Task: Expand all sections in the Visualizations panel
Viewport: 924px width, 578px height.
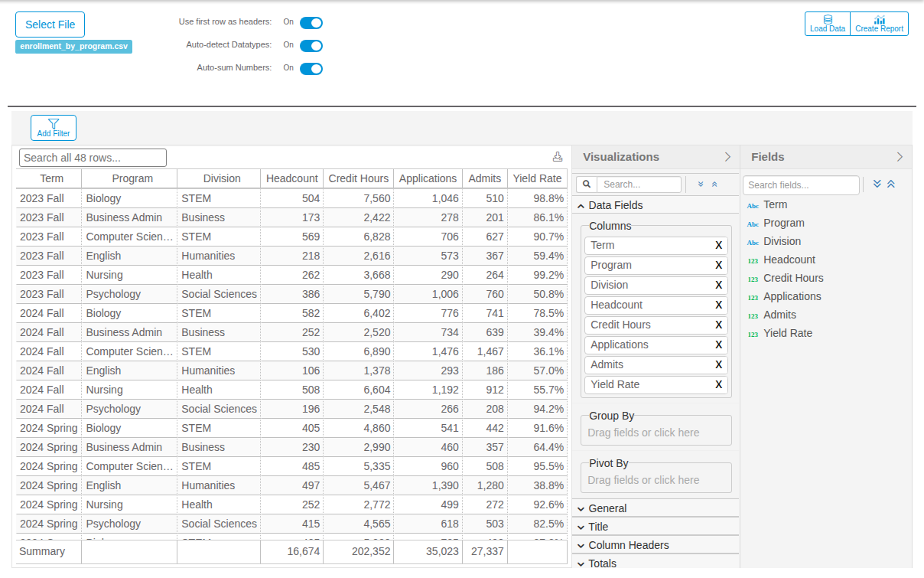Action: [701, 185]
